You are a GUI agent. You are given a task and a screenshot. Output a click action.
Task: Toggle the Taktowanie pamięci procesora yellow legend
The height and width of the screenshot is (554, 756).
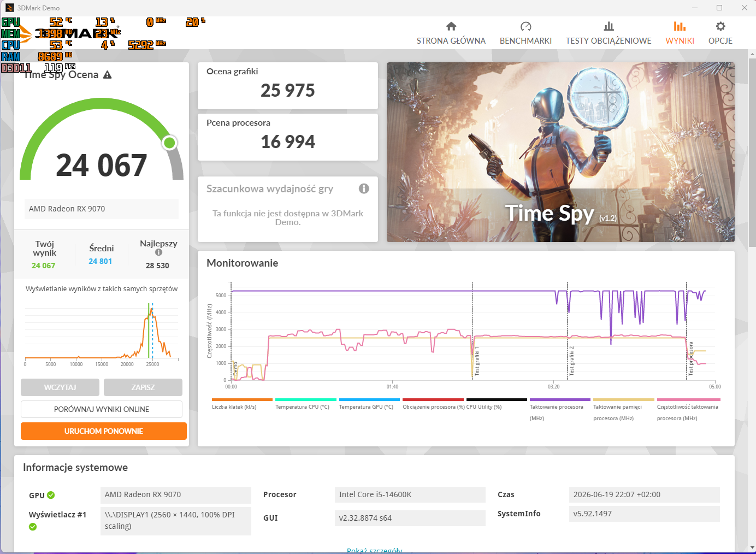coord(624,399)
